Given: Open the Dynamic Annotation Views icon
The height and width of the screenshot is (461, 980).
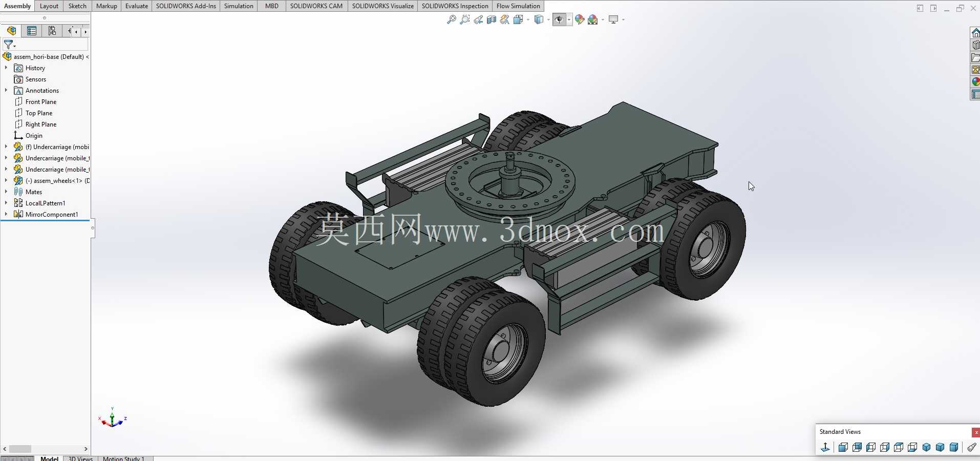Looking at the screenshot, I should click(x=504, y=19).
